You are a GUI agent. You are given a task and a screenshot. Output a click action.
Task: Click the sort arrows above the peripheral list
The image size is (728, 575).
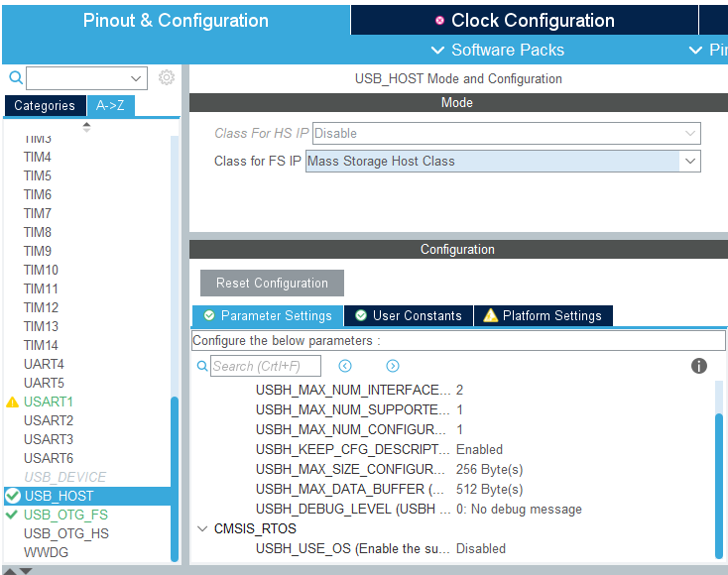pyautogui.click(x=86, y=127)
